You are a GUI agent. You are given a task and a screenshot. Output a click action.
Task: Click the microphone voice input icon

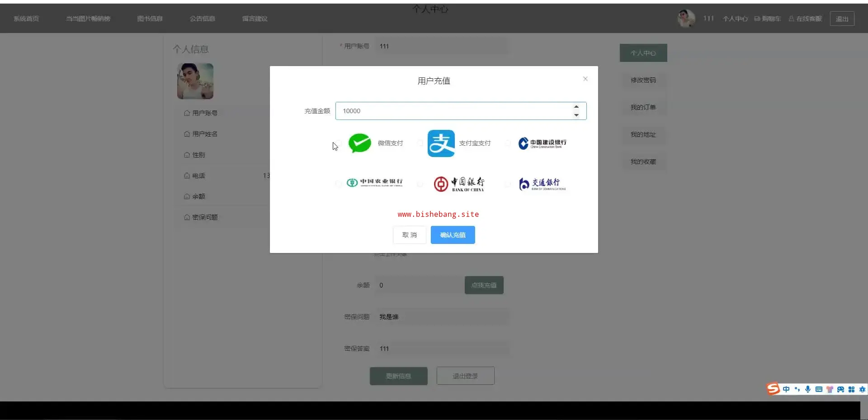(808, 389)
